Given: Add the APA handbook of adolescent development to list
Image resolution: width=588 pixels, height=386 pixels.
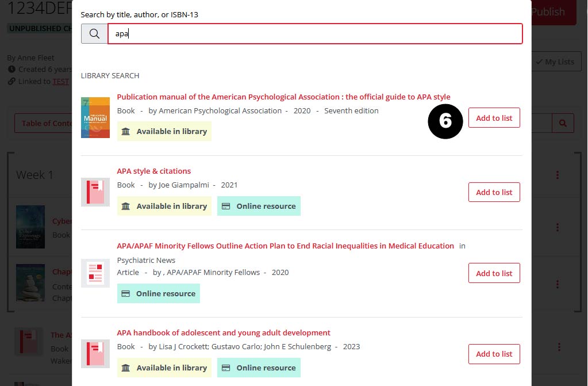Looking at the screenshot, I should pos(494,354).
